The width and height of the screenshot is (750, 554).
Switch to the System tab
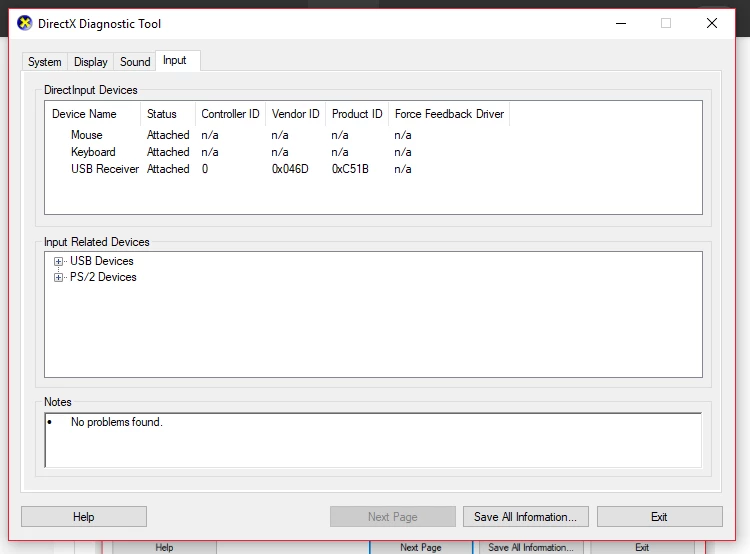tap(44, 62)
